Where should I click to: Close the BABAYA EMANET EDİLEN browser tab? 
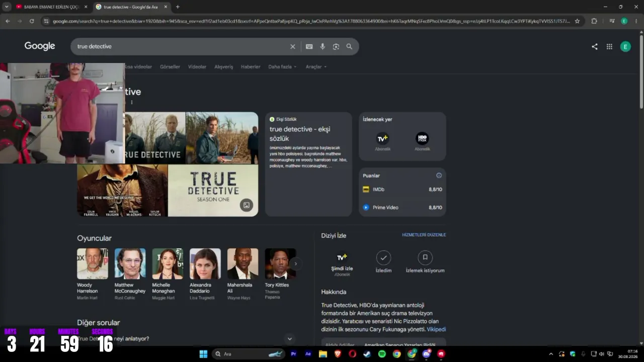pyautogui.click(x=86, y=7)
